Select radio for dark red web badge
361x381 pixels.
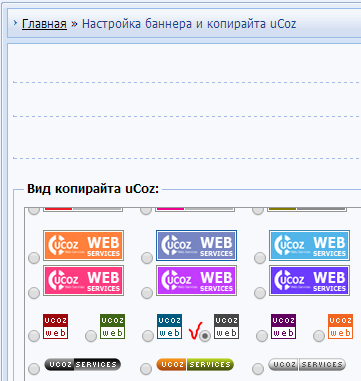[34, 336]
